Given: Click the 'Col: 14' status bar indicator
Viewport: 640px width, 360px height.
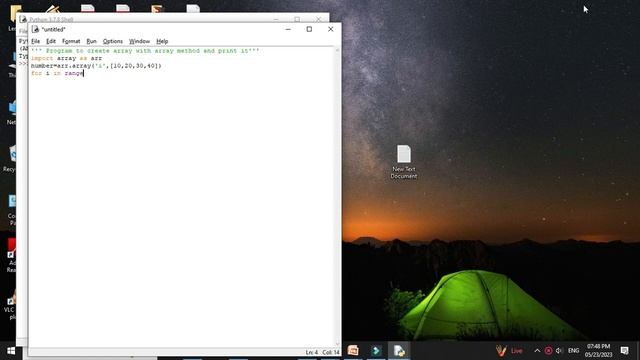Looking at the screenshot, I should point(331,352).
